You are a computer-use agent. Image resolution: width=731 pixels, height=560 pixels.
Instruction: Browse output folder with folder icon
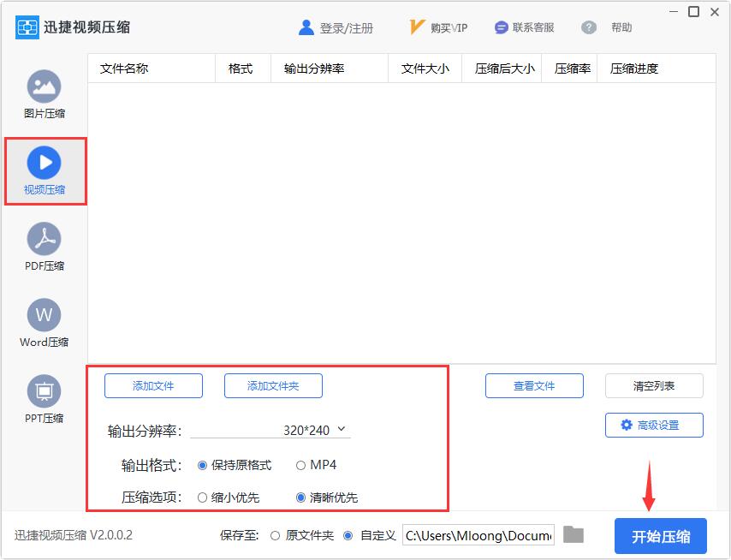pyautogui.click(x=574, y=534)
